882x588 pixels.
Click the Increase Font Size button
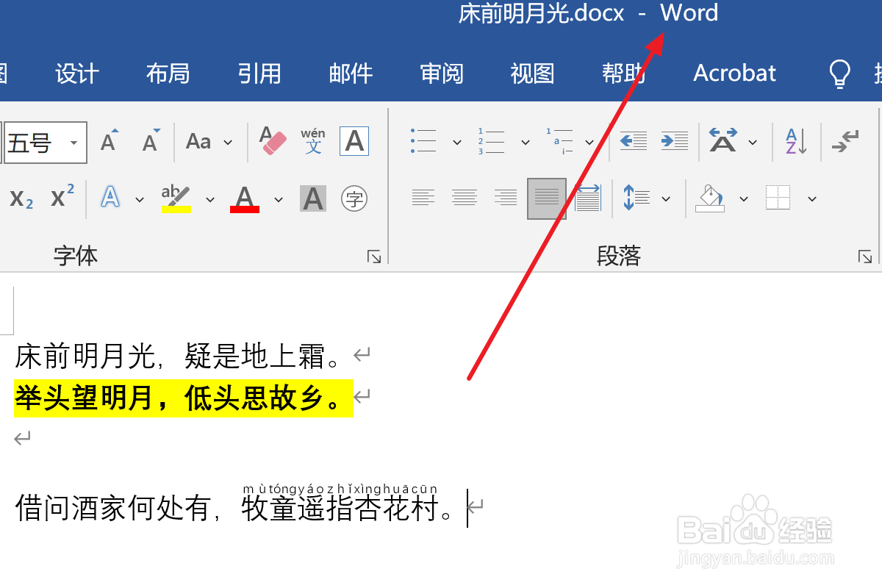[108, 140]
